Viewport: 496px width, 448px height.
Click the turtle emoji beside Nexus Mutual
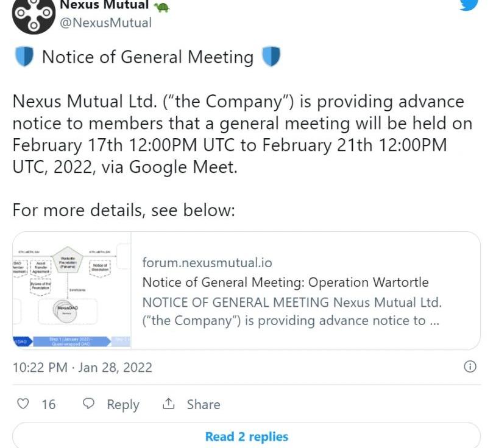pyautogui.click(x=161, y=6)
